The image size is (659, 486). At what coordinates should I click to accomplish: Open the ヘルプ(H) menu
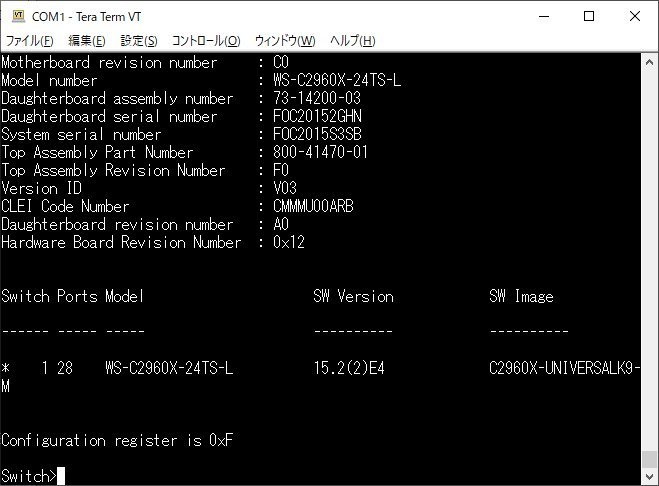[352, 41]
